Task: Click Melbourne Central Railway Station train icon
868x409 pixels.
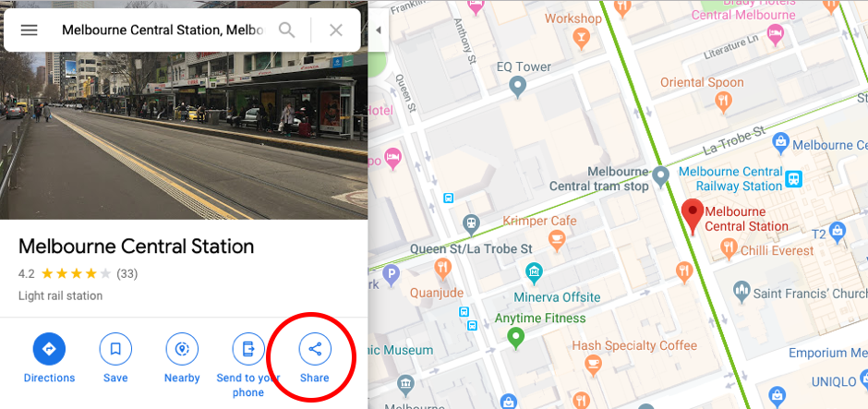Action: (x=795, y=178)
